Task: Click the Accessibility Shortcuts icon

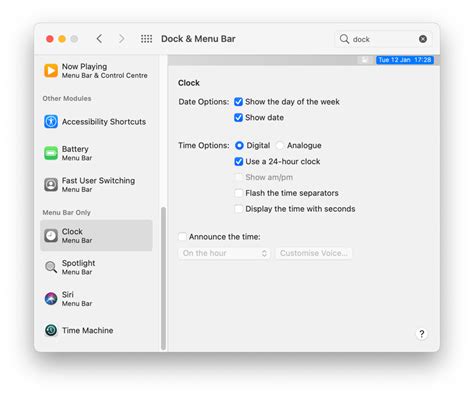Action: pos(51,122)
